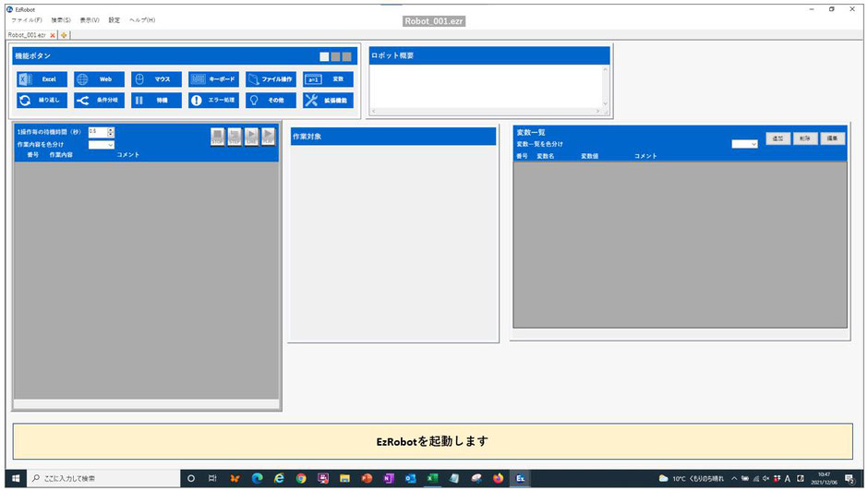Open the 変数 function button
The width and height of the screenshot is (868, 491).
(328, 79)
